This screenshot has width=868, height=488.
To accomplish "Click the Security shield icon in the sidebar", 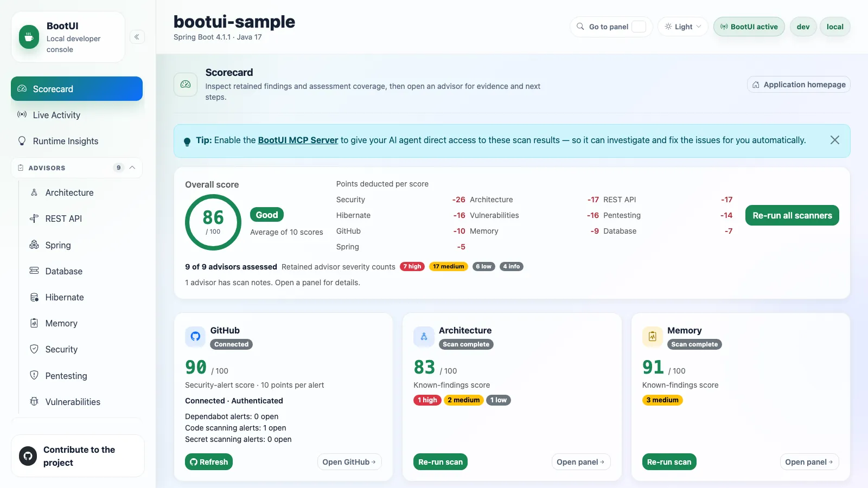I will tap(34, 349).
